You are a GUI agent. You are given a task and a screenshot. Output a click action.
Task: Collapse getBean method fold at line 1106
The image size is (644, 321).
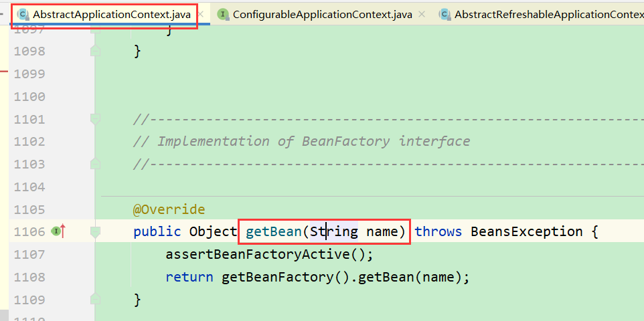click(95, 232)
